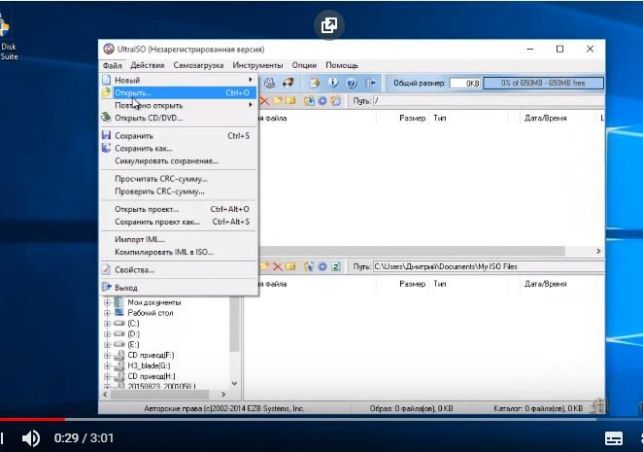643x452 pixels.
Task: Choose Симулировать сохранение...
Action: (x=179, y=161)
